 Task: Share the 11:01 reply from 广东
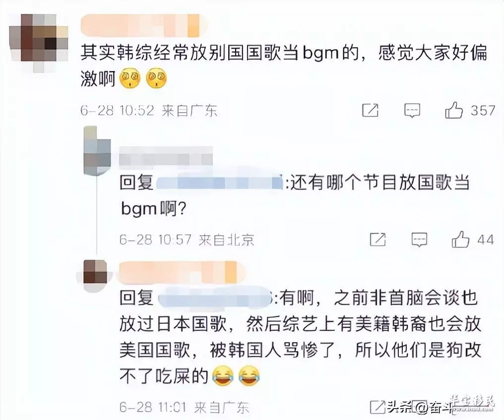378,407
